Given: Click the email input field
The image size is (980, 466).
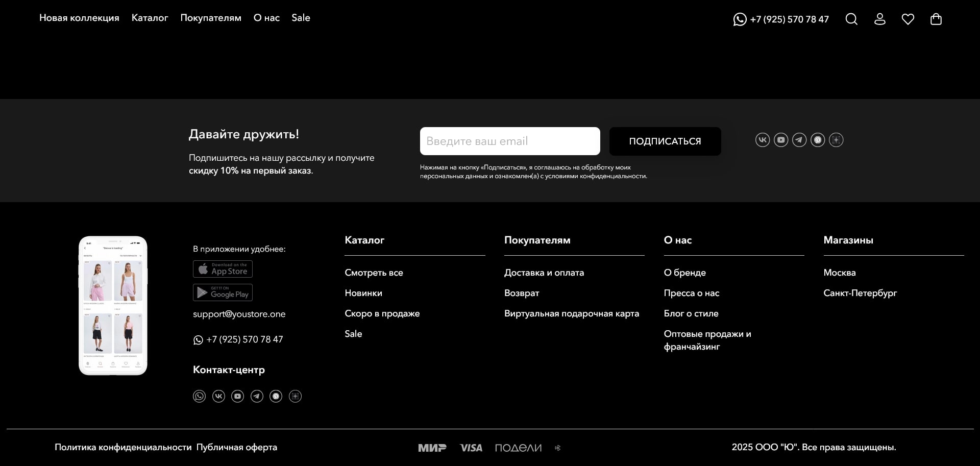Looking at the screenshot, I should point(509,141).
